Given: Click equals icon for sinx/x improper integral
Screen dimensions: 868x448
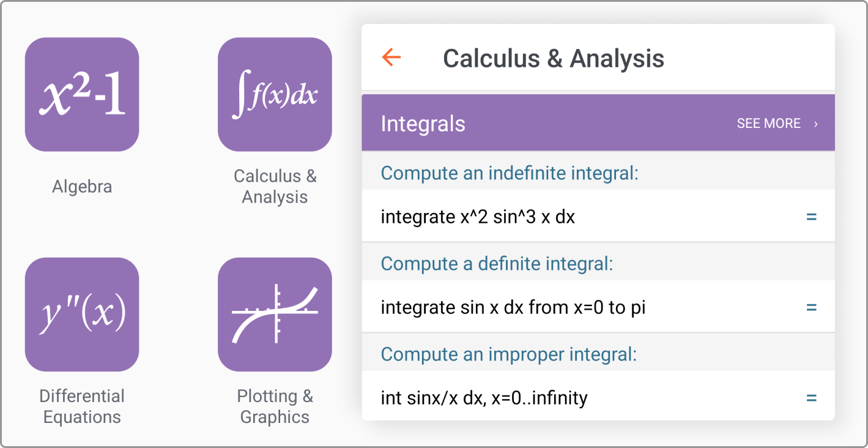Looking at the screenshot, I should (811, 398).
